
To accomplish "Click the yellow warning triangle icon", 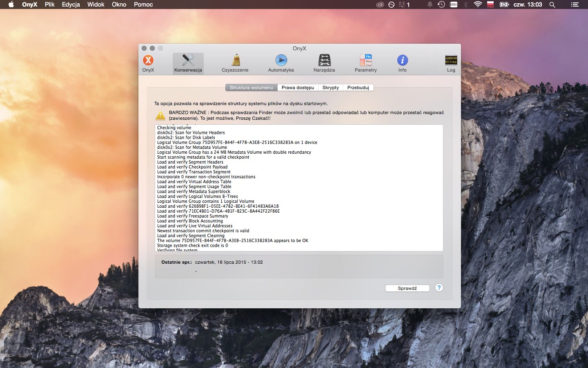I will [x=160, y=115].
